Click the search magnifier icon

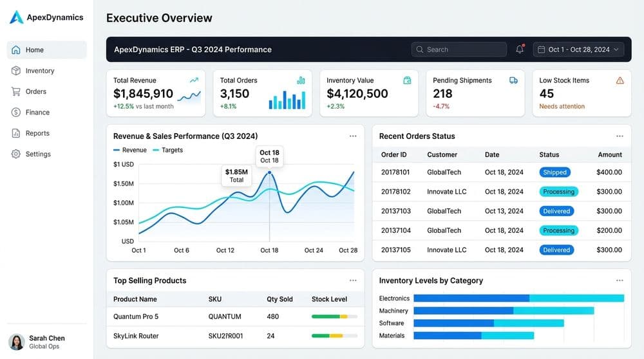pos(420,50)
